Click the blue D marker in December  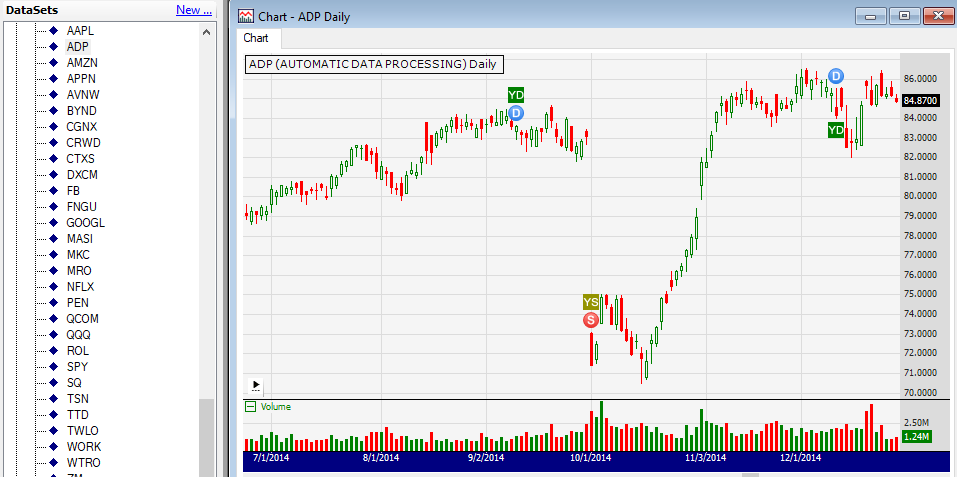(836, 76)
